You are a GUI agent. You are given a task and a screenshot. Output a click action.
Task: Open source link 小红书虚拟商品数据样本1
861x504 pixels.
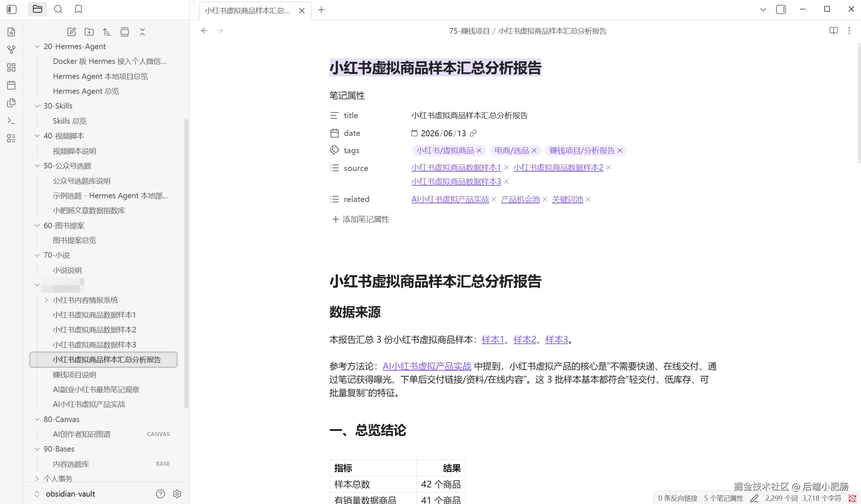coord(456,168)
